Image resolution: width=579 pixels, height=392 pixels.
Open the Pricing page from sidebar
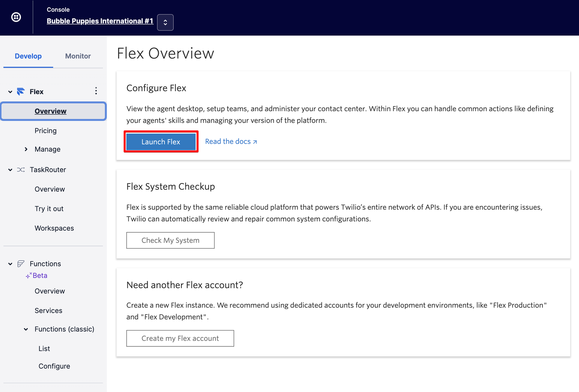[46, 130]
